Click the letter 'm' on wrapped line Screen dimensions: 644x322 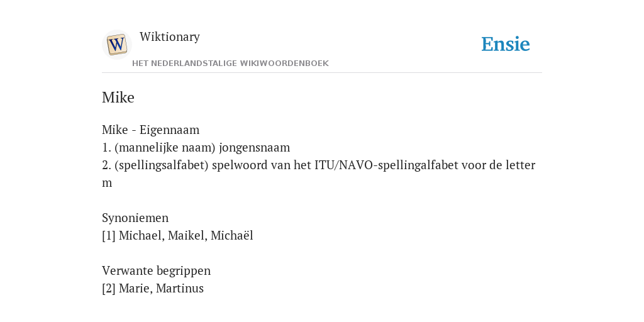point(107,183)
